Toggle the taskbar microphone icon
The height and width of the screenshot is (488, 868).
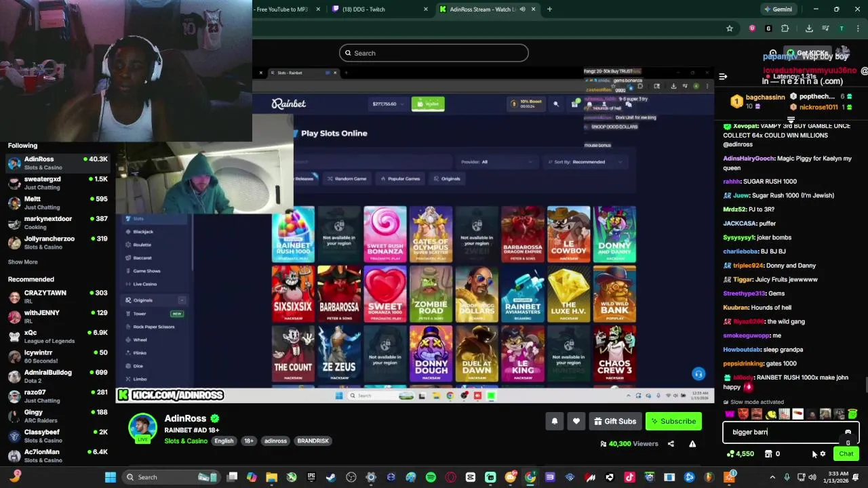(787, 477)
